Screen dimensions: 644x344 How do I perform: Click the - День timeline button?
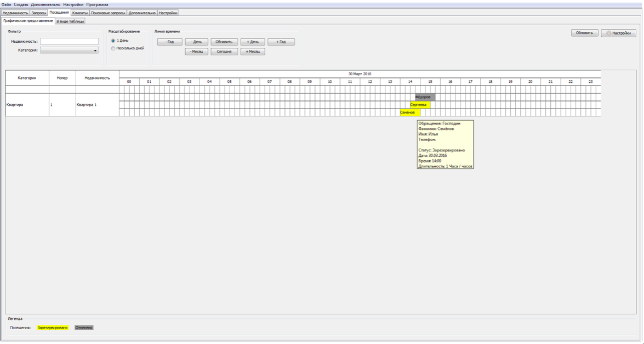coord(197,42)
